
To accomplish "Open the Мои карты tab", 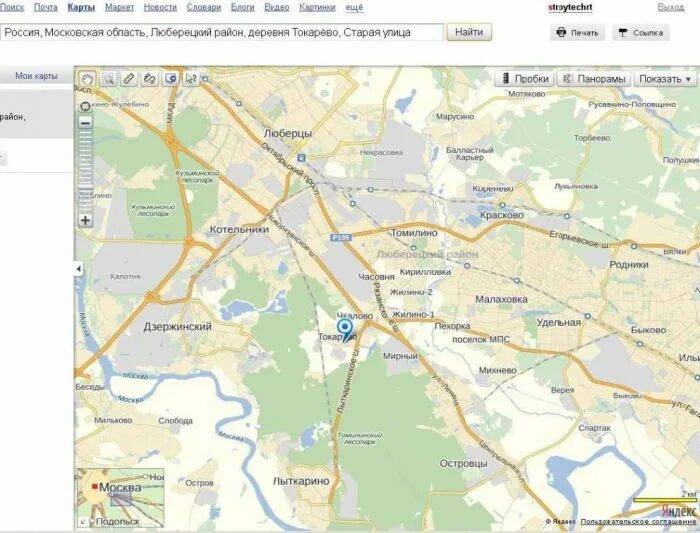I will 36,76.
